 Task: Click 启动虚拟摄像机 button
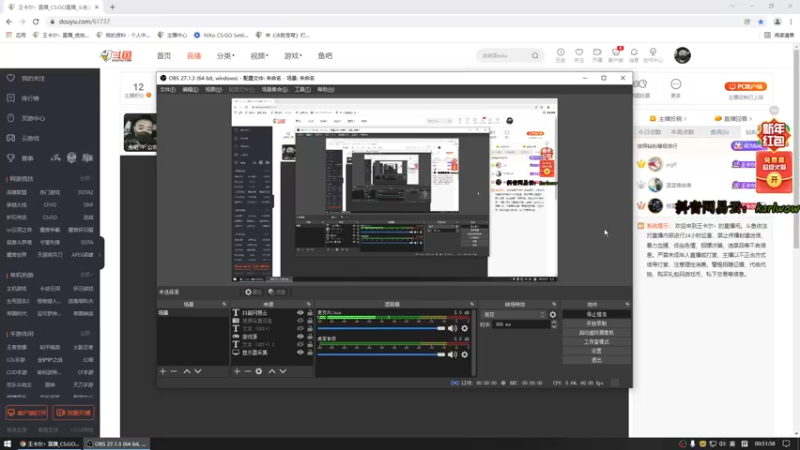pos(596,333)
